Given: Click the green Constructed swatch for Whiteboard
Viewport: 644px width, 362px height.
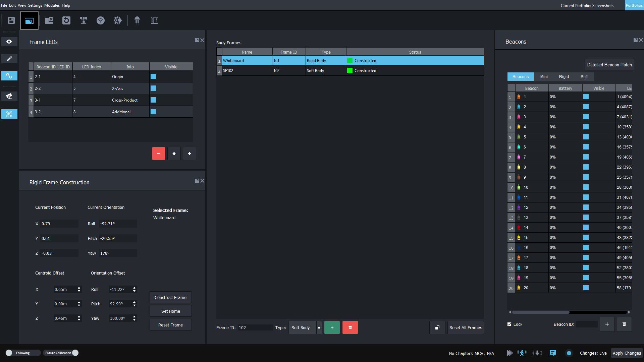Looking at the screenshot, I should tap(350, 60).
